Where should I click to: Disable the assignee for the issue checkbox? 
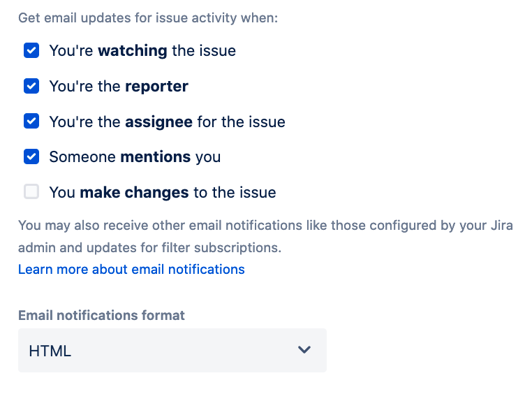[x=31, y=122]
